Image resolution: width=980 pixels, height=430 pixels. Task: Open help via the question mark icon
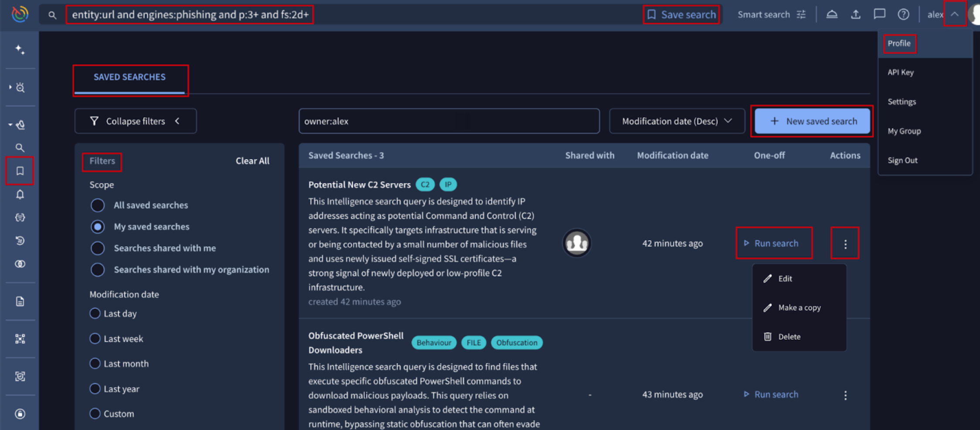coord(903,14)
